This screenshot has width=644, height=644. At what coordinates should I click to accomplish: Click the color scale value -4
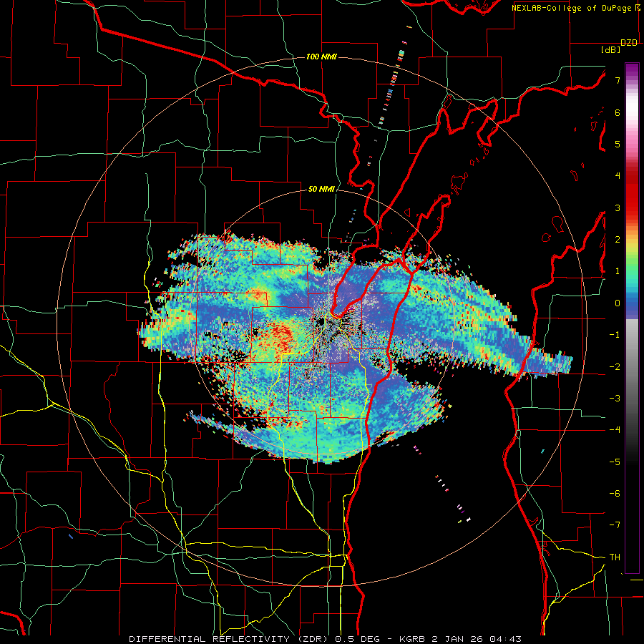(x=615, y=430)
